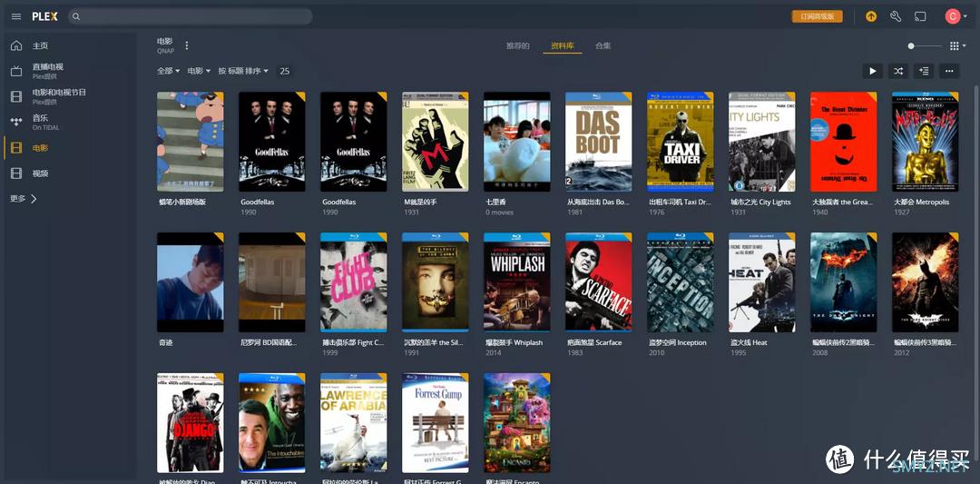This screenshot has height=484, width=980.
Task: Open library options three-dot menu beside 电影
Action: 186,45
